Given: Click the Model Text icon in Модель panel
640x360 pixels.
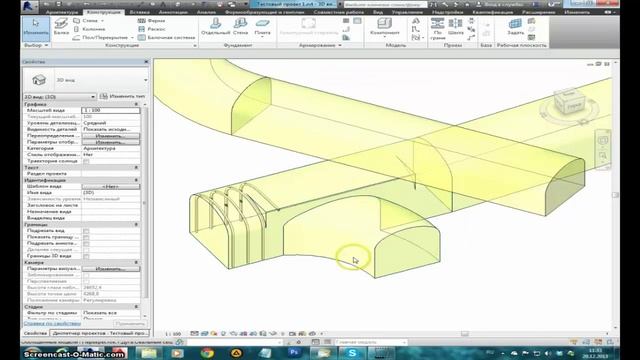Looking at the screenshot, I should click(416, 20).
